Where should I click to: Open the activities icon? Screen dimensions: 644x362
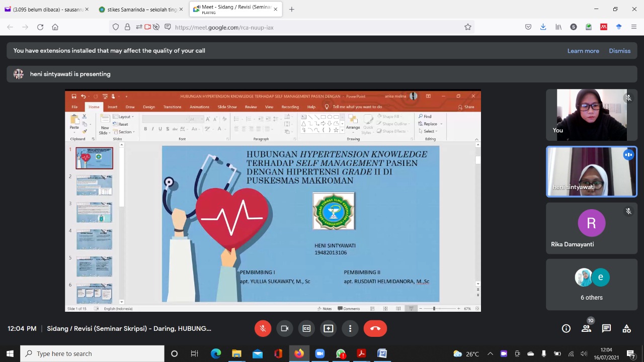626,328
